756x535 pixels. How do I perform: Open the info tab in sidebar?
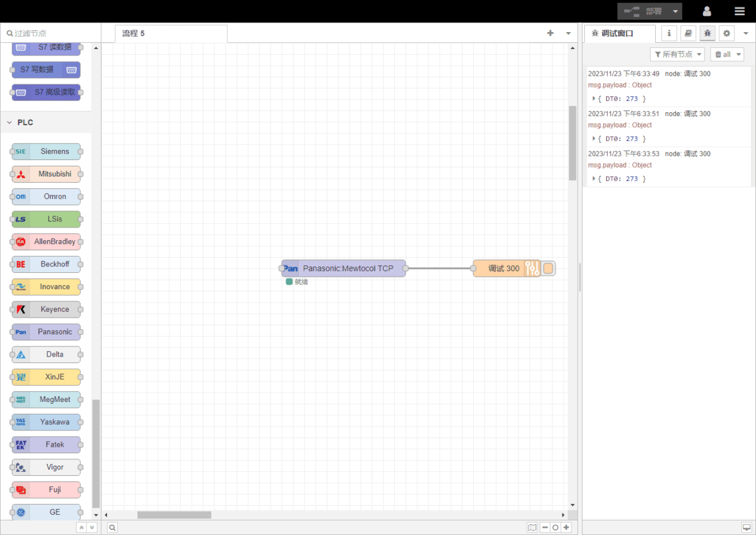669,33
